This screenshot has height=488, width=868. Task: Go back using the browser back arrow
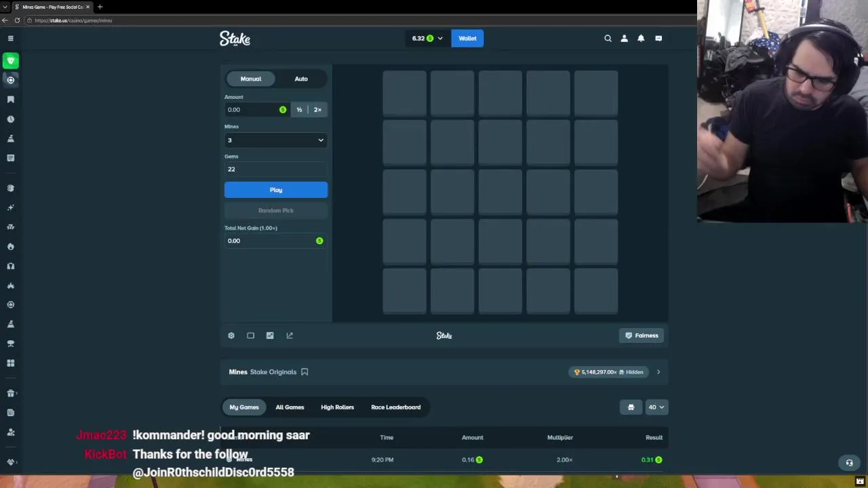[x=5, y=20]
